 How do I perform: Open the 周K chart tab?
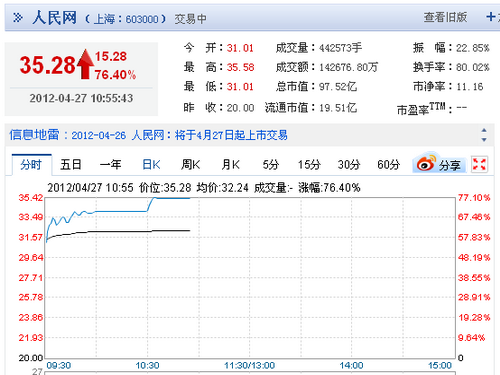(190, 165)
